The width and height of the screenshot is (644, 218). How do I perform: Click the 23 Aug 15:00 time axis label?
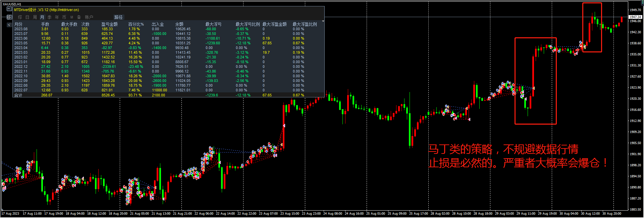pyautogui.click(x=290, y=214)
